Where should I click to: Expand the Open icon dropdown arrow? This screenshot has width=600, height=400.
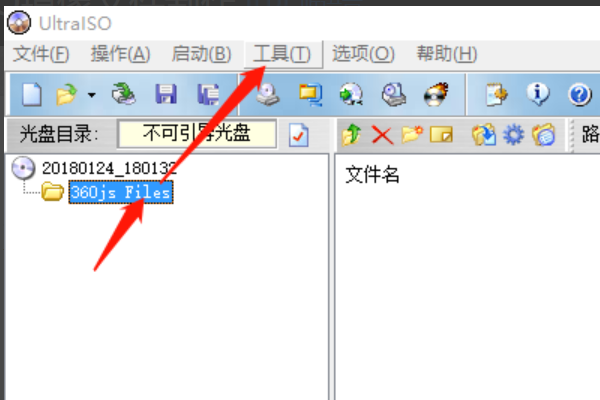tap(91, 95)
